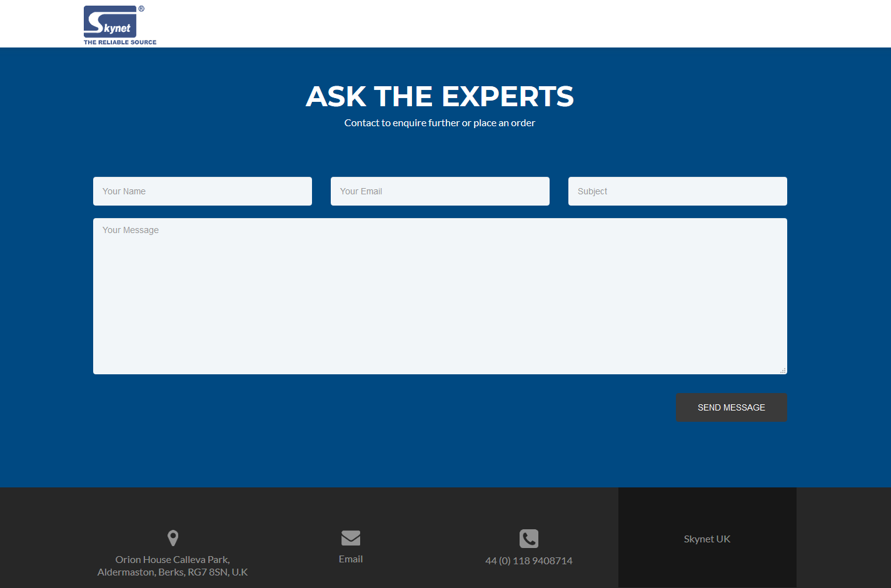Click into the Subject field

tap(678, 191)
